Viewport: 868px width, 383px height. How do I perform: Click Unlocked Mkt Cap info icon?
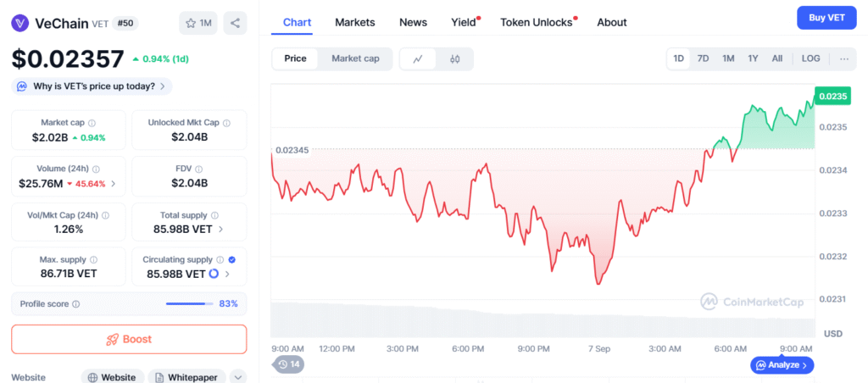tap(226, 123)
